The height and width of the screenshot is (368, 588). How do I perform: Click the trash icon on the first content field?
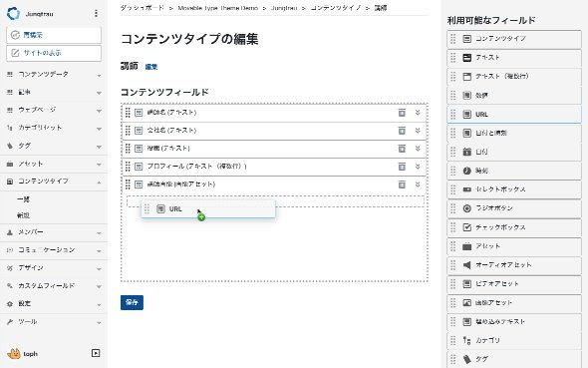(x=402, y=112)
